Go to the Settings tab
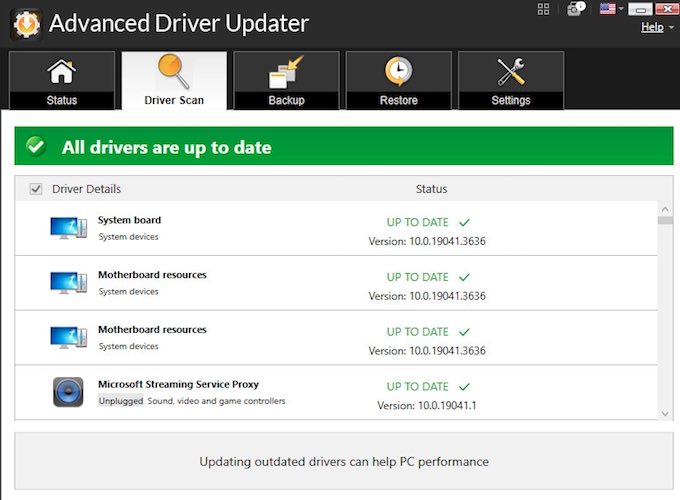The image size is (680, 500). [511, 80]
